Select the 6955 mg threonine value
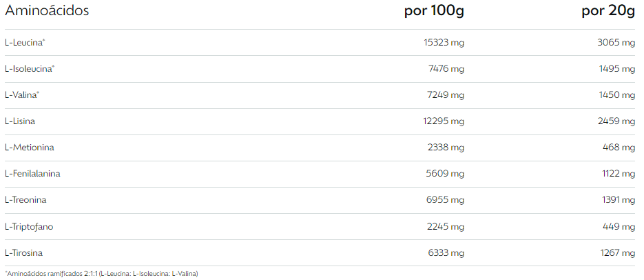This screenshot has width=644, height=280. click(445, 200)
